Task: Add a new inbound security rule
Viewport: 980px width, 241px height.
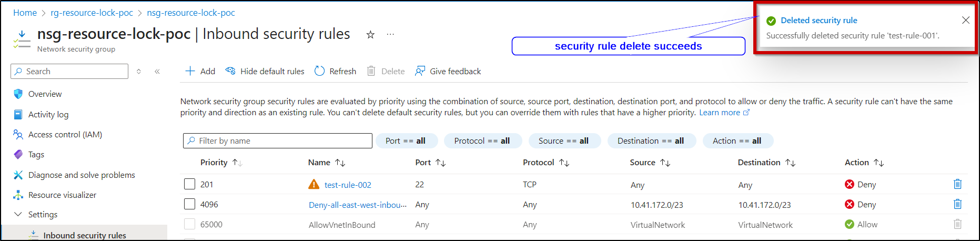Action: (200, 71)
